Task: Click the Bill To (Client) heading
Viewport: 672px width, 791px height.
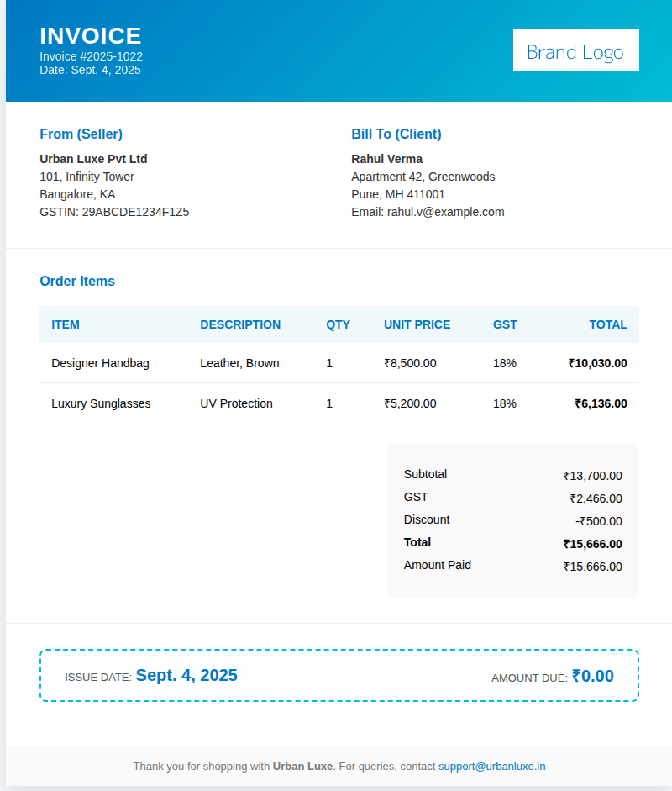Action: tap(396, 134)
